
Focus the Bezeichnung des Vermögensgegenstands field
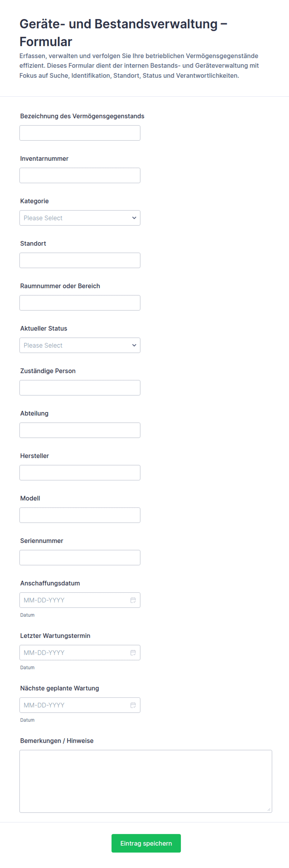tap(80, 133)
